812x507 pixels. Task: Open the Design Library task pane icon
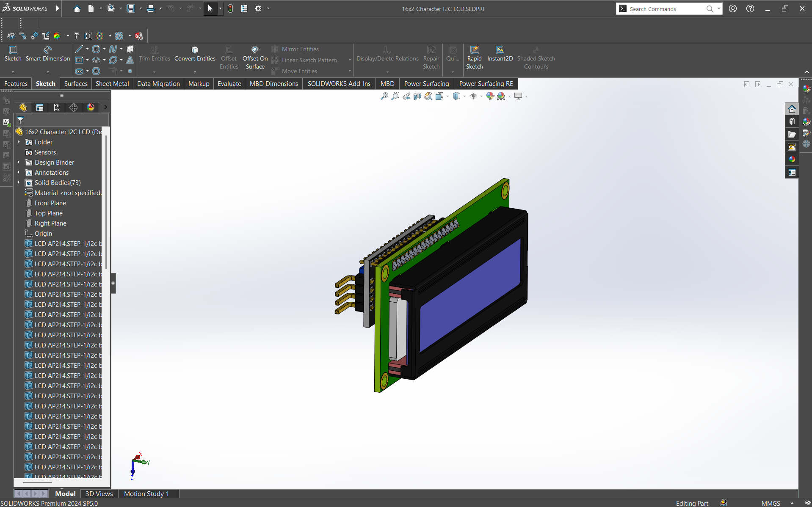click(792, 122)
